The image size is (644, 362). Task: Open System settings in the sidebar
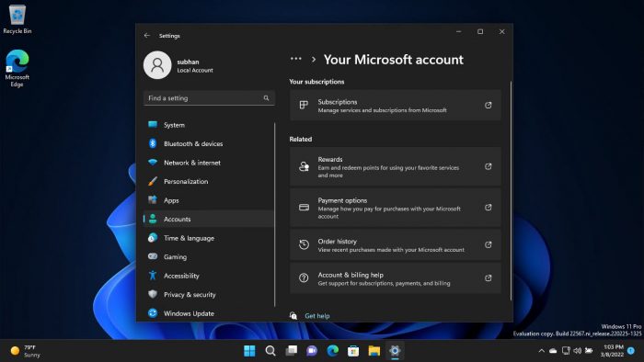[209, 125]
